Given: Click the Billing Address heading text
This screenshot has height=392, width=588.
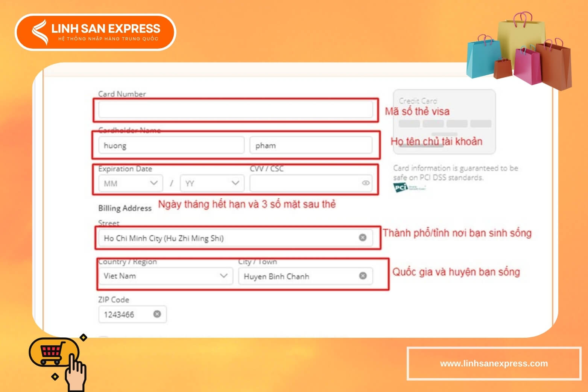Looking at the screenshot, I should 125,208.
